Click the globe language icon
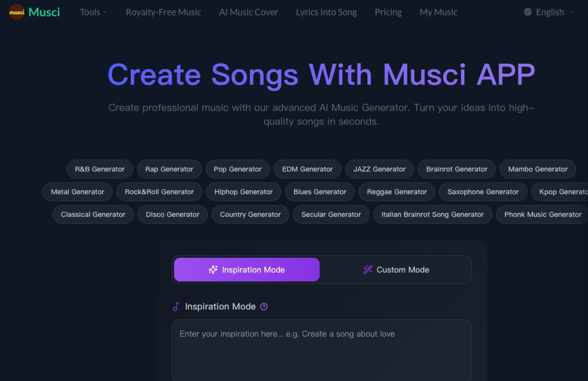This screenshot has width=588, height=381. click(x=527, y=12)
